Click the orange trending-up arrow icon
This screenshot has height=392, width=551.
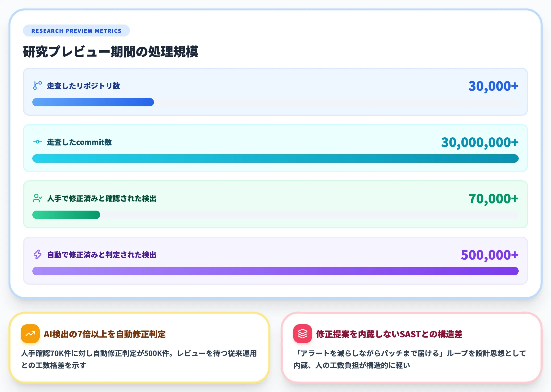(30, 334)
